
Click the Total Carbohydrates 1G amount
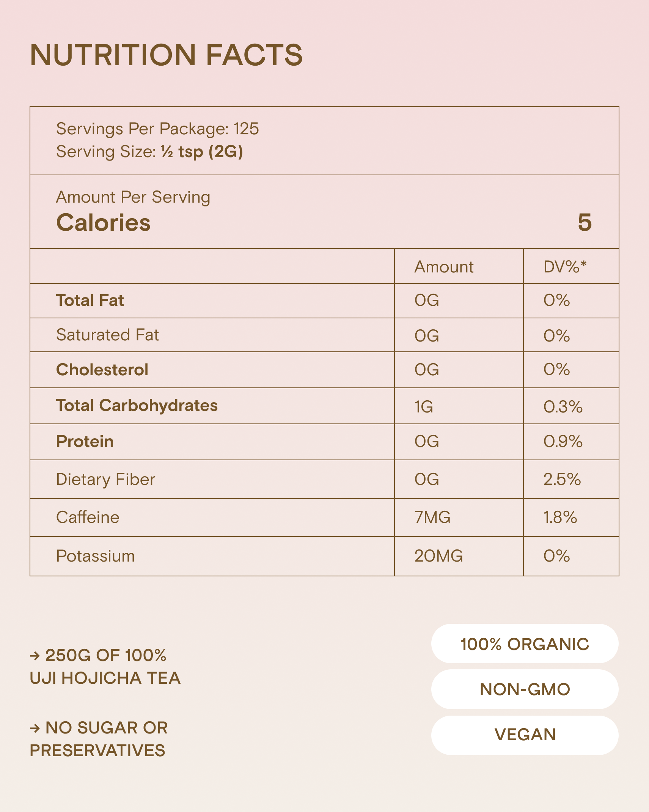(424, 407)
